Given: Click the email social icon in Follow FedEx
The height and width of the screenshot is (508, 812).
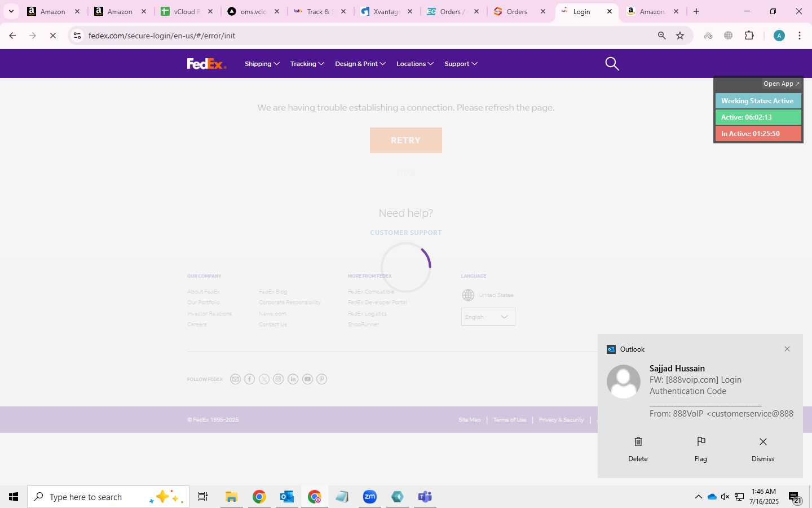Looking at the screenshot, I should click(235, 379).
